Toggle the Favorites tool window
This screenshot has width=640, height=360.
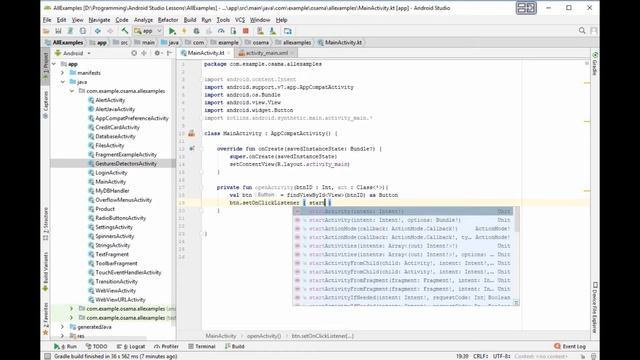(x=46, y=318)
